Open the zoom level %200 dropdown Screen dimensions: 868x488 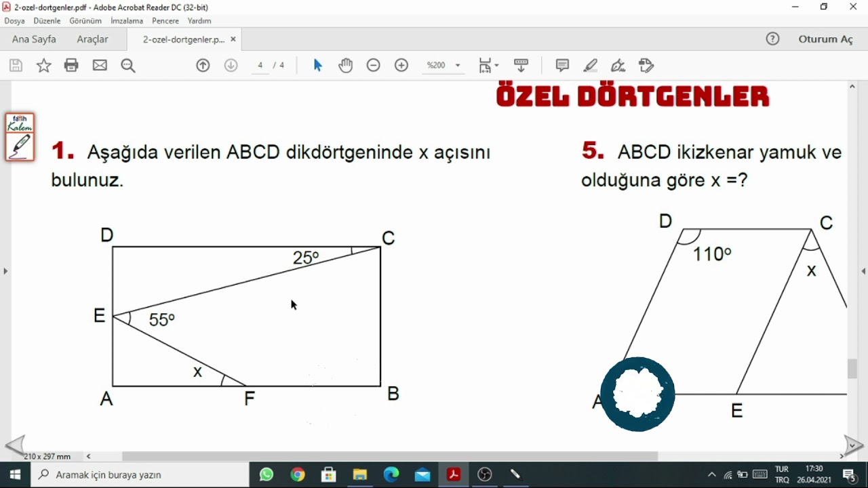click(443, 66)
